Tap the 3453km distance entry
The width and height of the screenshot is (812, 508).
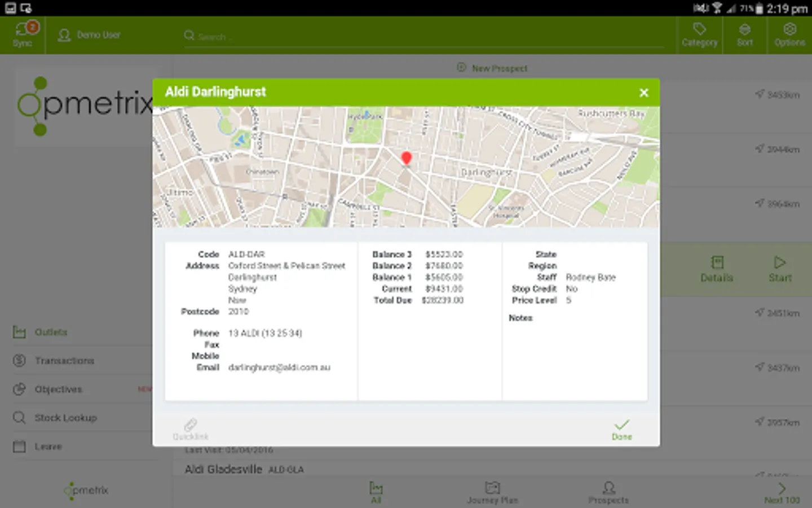point(778,94)
